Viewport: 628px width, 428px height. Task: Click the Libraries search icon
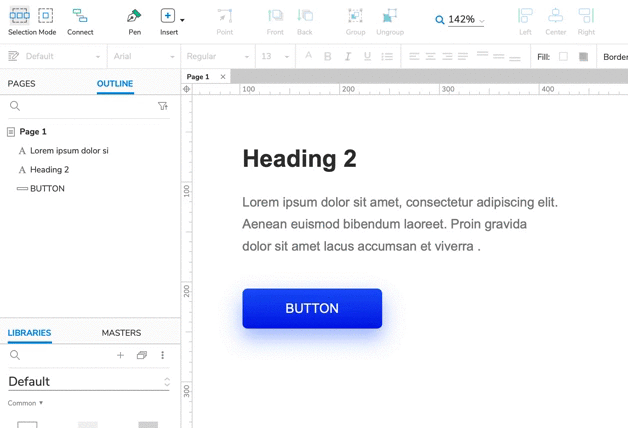point(15,355)
